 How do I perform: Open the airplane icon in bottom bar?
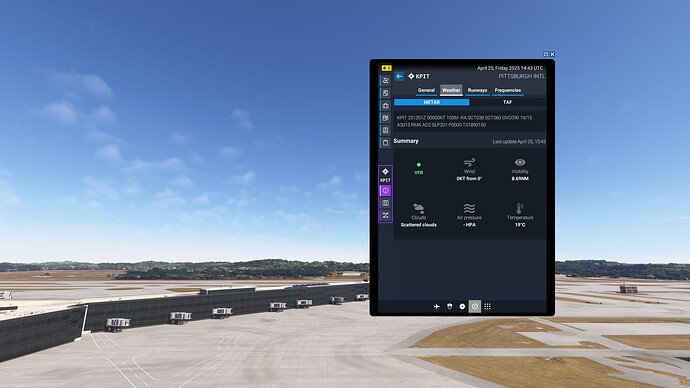pyautogui.click(x=437, y=306)
